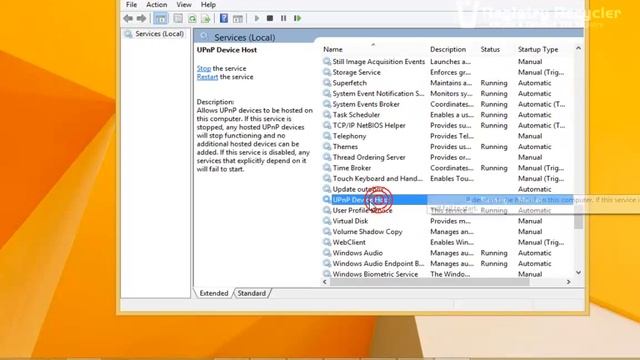Switch to the Extended tab
This screenshot has height=360, width=640.
click(x=214, y=293)
